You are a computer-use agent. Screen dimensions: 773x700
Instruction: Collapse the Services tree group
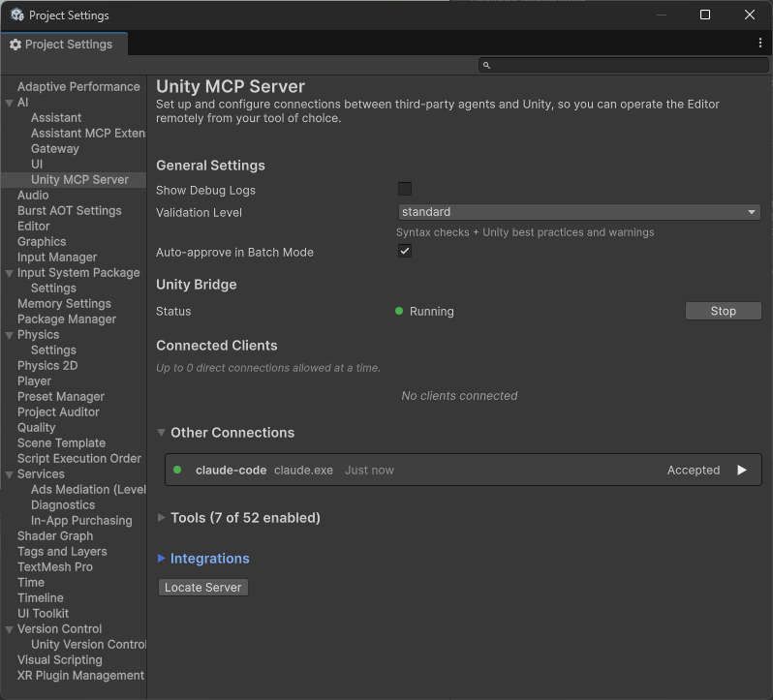tap(9, 474)
